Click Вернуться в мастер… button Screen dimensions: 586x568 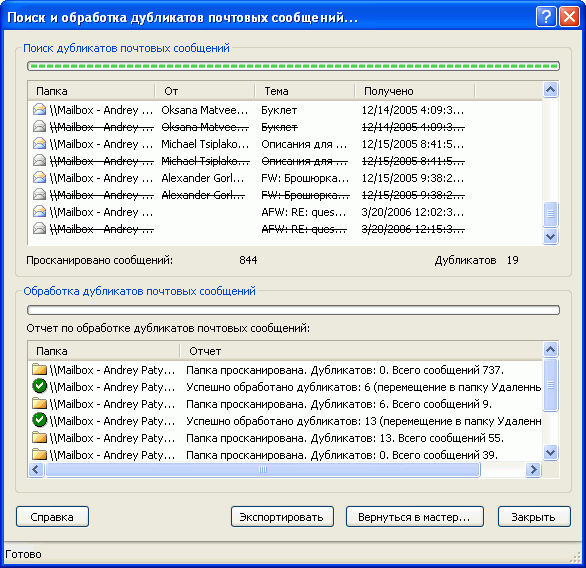click(x=414, y=517)
